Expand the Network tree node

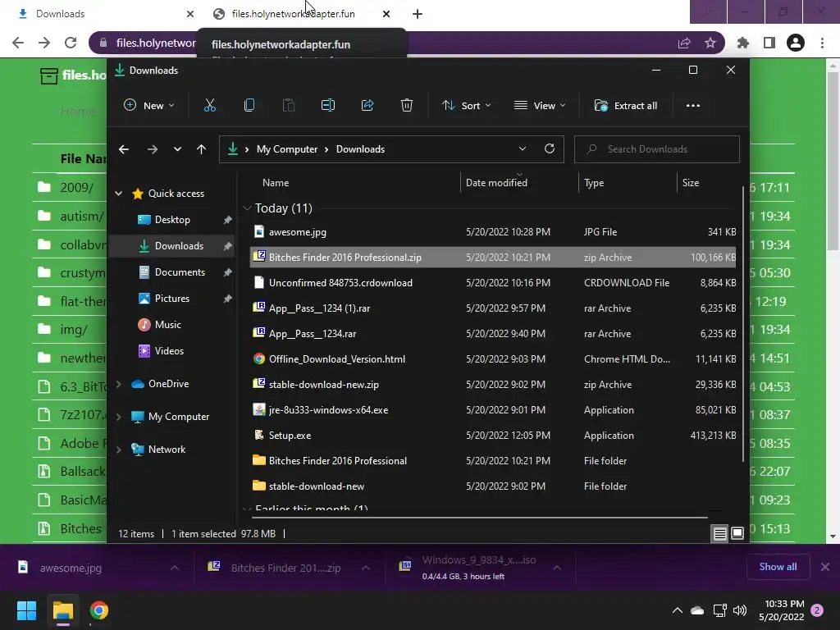118,450
